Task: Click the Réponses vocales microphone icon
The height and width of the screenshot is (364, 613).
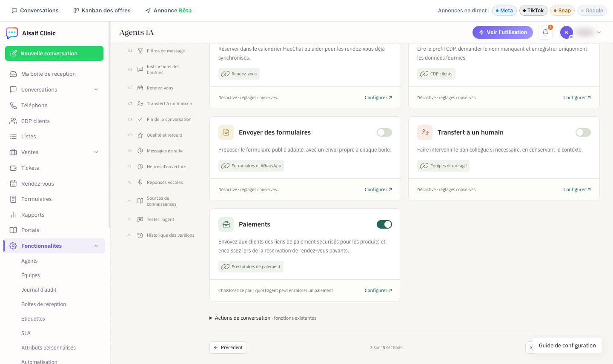Action: (140, 183)
